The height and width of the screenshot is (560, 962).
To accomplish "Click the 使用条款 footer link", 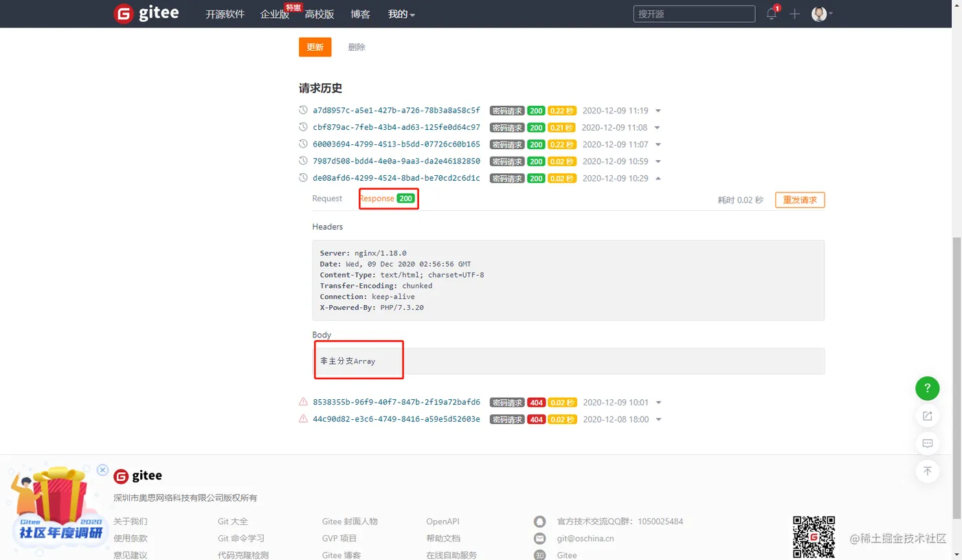I will tap(131, 539).
